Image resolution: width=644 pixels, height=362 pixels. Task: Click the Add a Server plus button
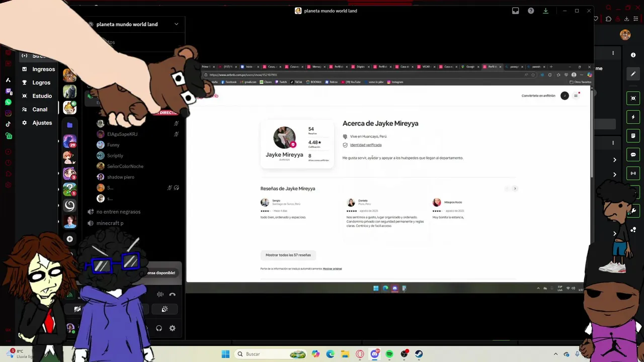tap(70, 239)
